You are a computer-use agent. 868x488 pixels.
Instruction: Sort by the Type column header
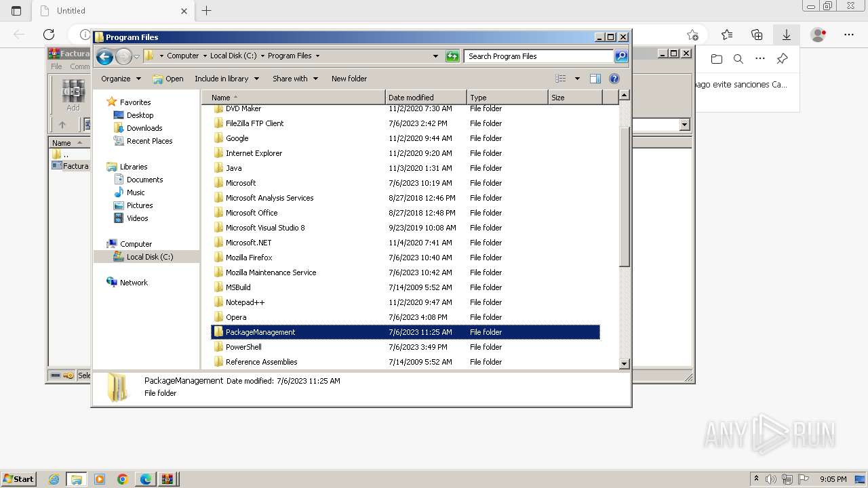point(507,98)
